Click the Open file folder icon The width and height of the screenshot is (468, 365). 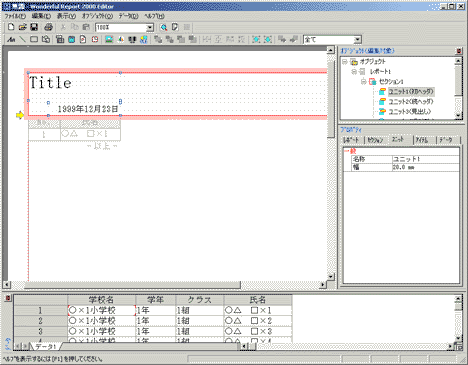[x=22, y=27]
